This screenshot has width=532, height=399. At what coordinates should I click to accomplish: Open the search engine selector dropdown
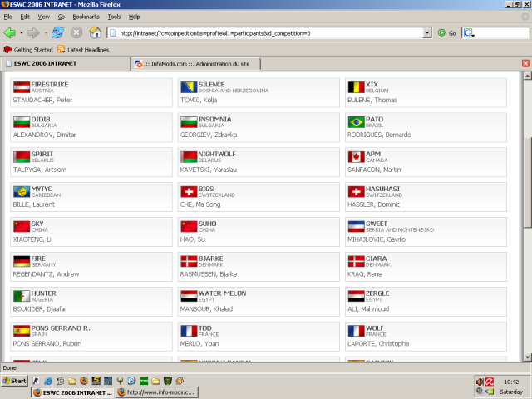pos(469,33)
